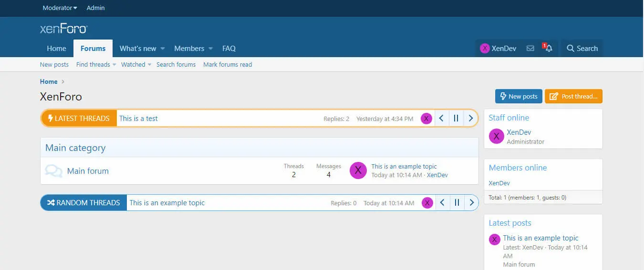Open the alerts bell icon
Screen dimensions: 644x270
tap(549, 49)
